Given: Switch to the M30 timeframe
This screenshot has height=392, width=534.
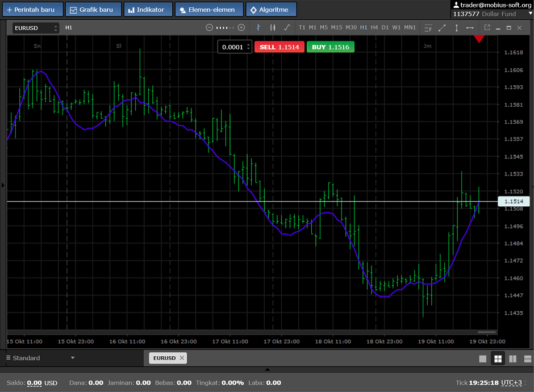Looking at the screenshot, I should 351,28.
